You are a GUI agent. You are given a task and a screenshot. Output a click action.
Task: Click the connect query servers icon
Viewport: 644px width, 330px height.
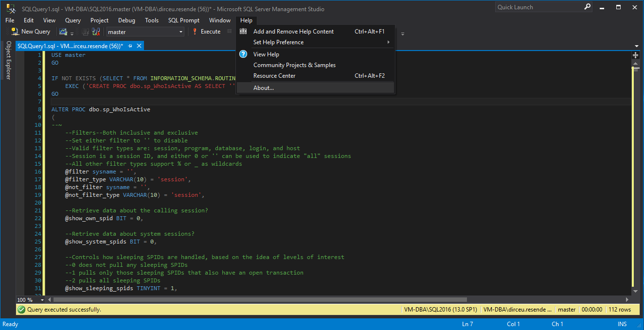tap(85, 32)
